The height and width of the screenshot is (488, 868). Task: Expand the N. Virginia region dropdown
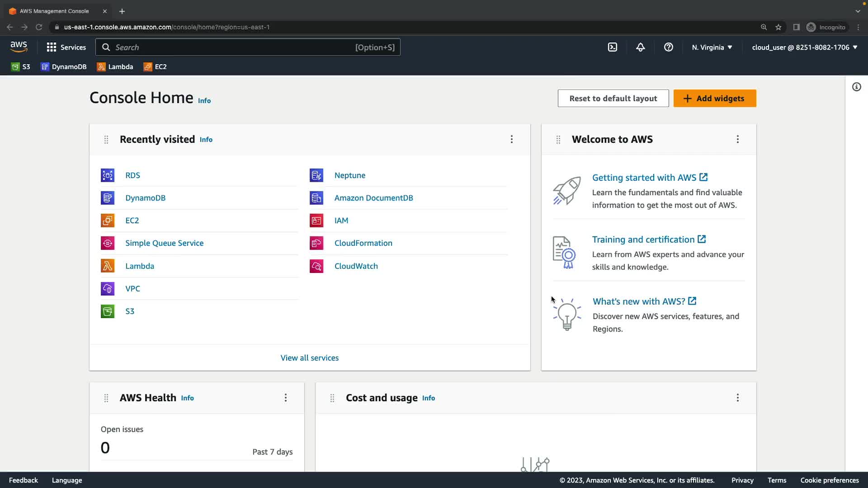712,47
